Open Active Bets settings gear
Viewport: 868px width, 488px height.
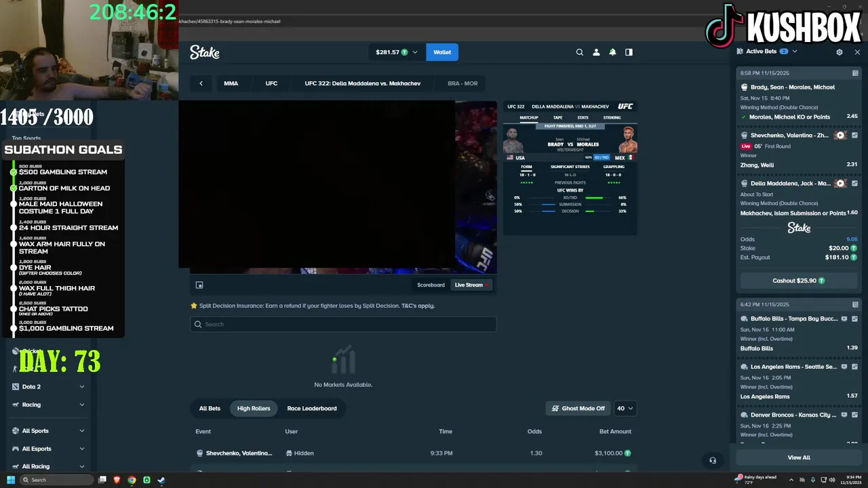[x=840, y=52]
